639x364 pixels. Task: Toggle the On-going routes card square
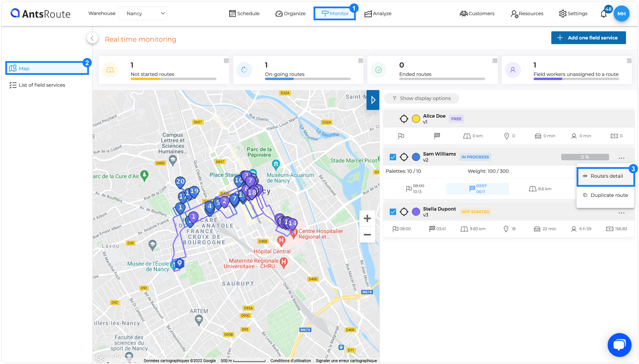pyautogui.click(x=360, y=61)
